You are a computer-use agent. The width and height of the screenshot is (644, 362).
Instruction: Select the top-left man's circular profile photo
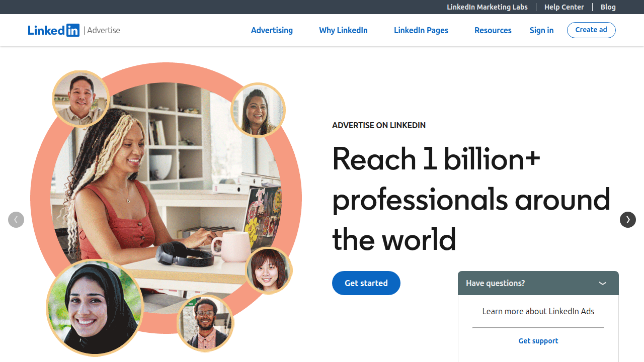click(x=81, y=99)
